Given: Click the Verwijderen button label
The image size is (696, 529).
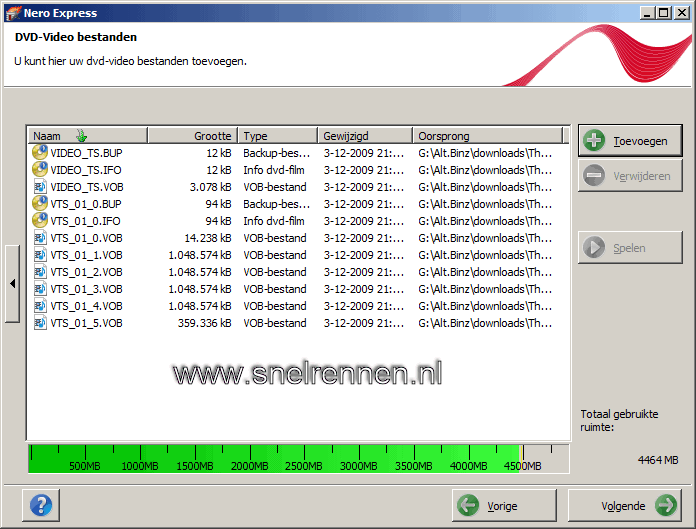Looking at the screenshot, I should (641, 176).
